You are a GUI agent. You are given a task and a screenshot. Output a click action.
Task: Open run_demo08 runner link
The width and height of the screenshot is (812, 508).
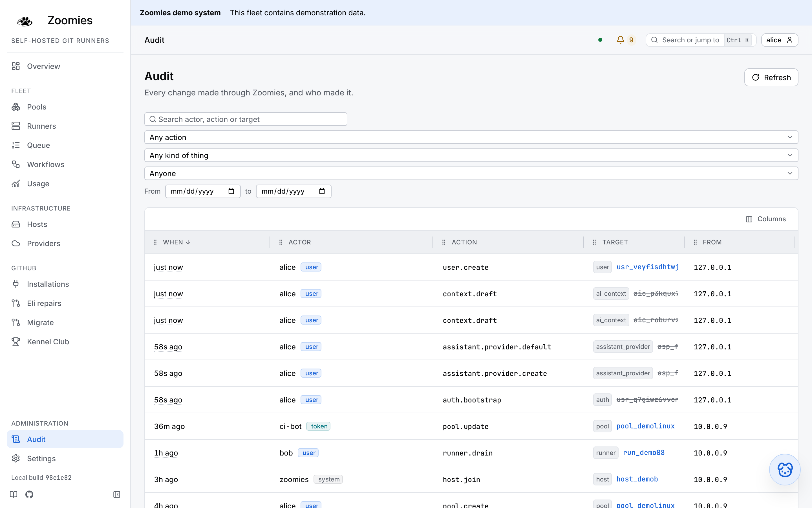click(x=644, y=453)
